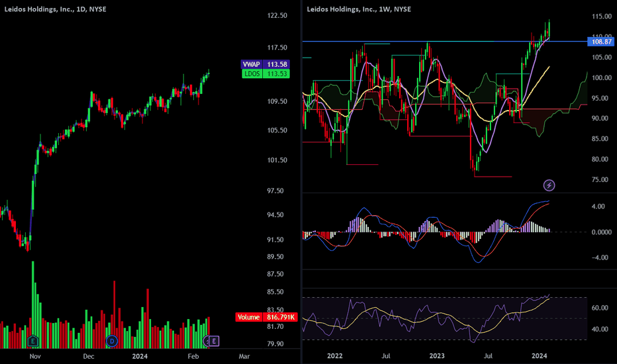The height and width of the screenshot is (364, 617).
Task: Click the Leidos Holdings 1W chart title
Action: tap(359, 9)
